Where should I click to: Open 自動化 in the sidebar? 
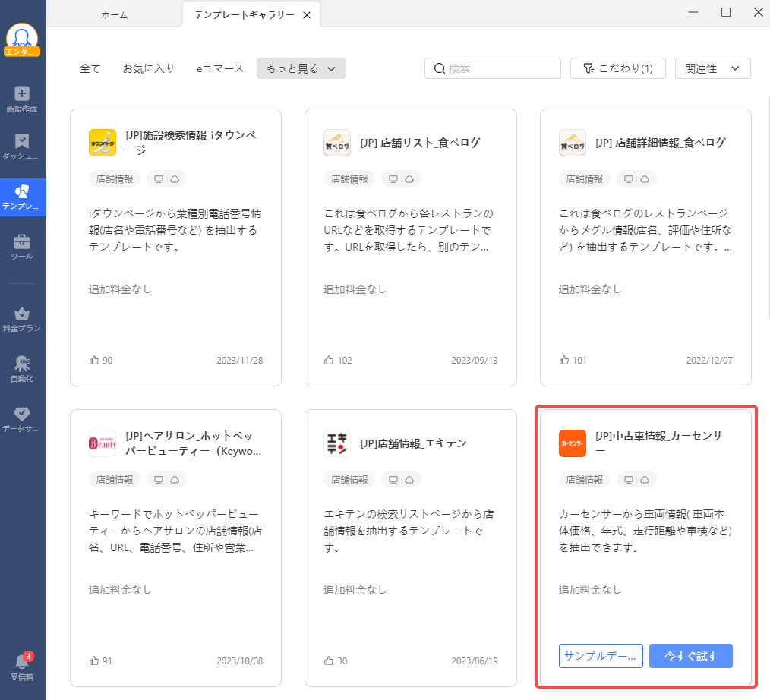[x=22, y=368]
